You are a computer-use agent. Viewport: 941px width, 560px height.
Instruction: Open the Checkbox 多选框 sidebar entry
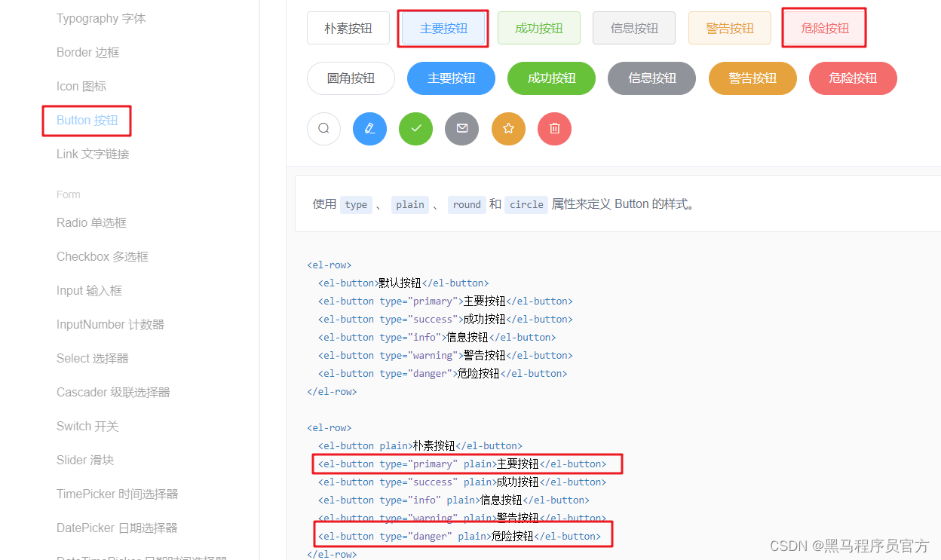pos(102,256)
